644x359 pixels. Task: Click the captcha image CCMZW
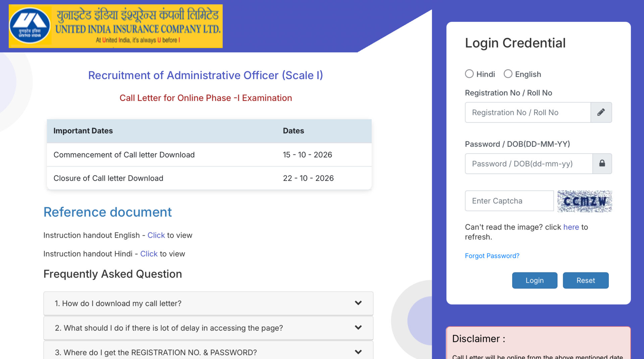[585, 201]
